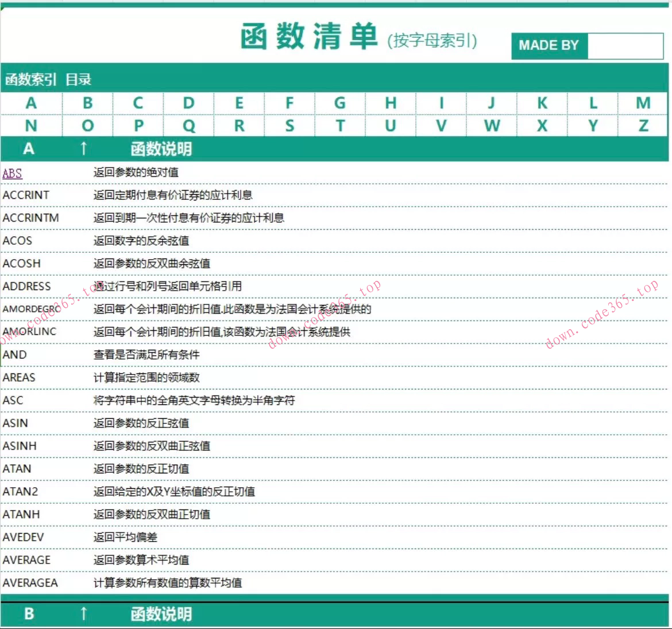
Task: Click the AVERAGEA function cell
Action: pos(30,583)
